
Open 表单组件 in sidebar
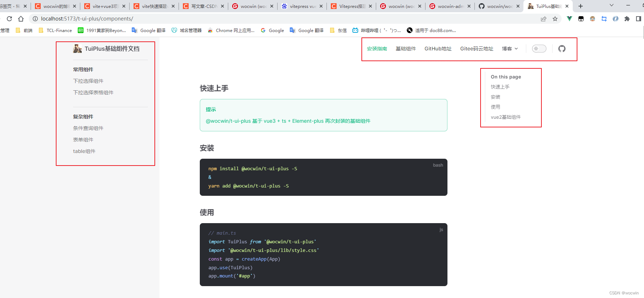pyautogui.click(x=83, y=140)
